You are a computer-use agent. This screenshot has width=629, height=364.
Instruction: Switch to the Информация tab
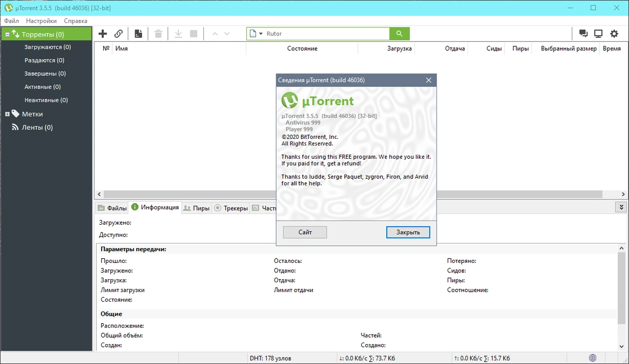click(155, 207)
